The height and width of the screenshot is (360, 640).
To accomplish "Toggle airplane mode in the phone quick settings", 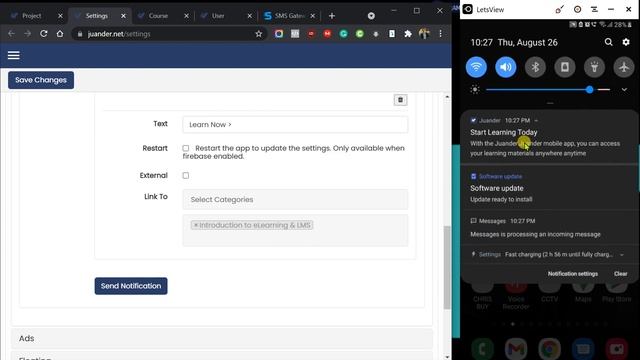I will click(x=624, y=67).
